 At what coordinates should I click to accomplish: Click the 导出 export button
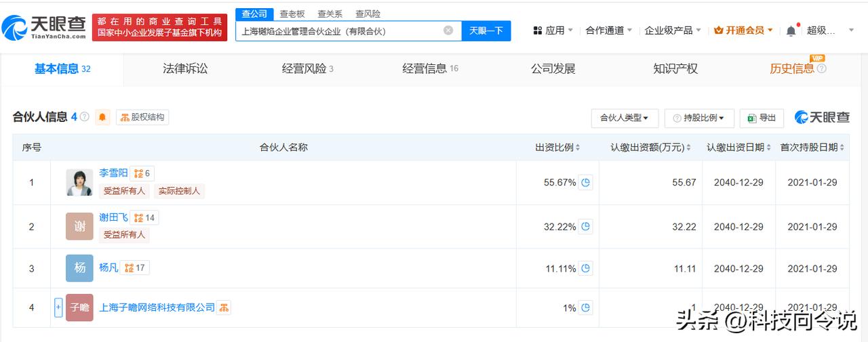[762, 118]
